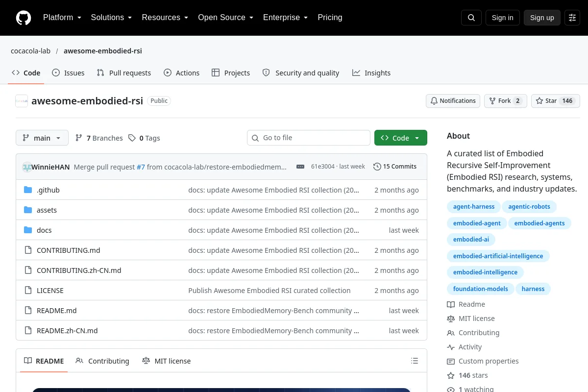Viewport: 588px width, 392px height.
Task: Click the Sign in button
Action: 503,18
